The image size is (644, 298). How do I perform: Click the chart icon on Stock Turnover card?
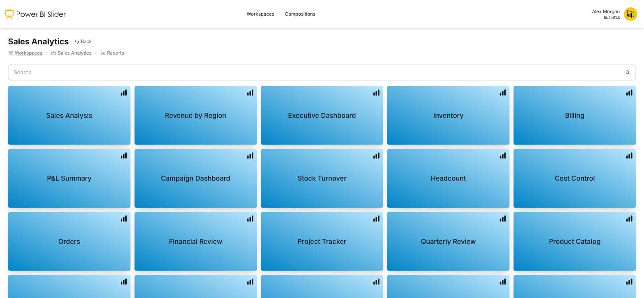[376, 156]
